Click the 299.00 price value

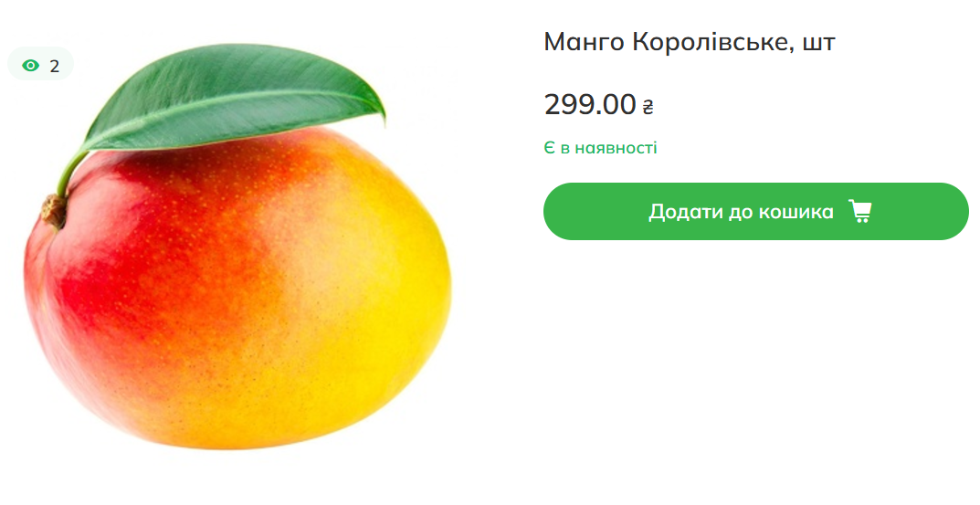(589, 105)
